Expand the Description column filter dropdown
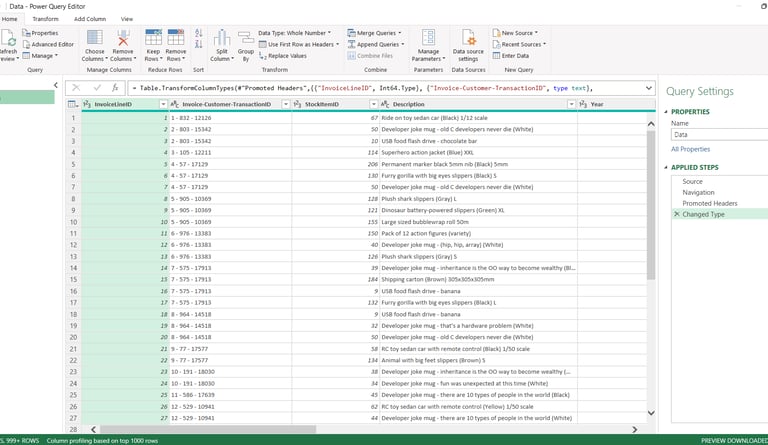 point(571,104)
